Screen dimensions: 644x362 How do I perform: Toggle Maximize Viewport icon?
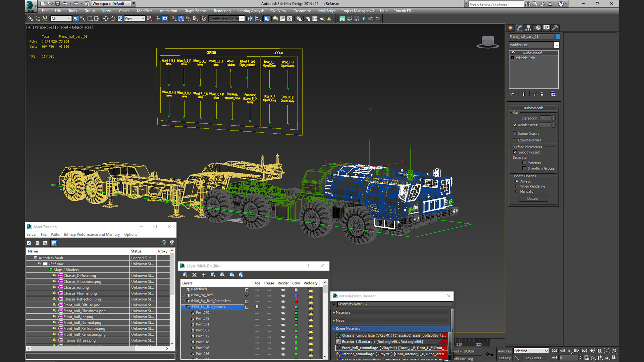click(x=614, y=358)
